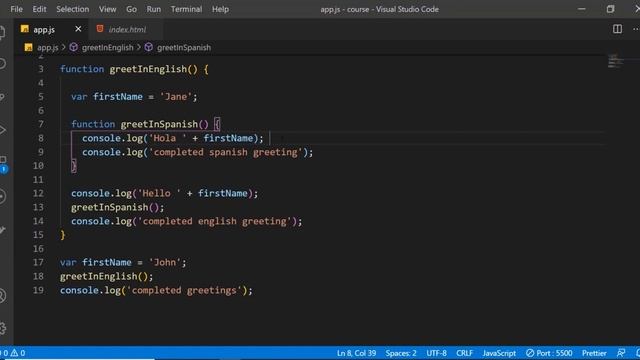
Task: Click the feedback icon in the status bar
Action: pyautogui.click(x=621, y=353)
